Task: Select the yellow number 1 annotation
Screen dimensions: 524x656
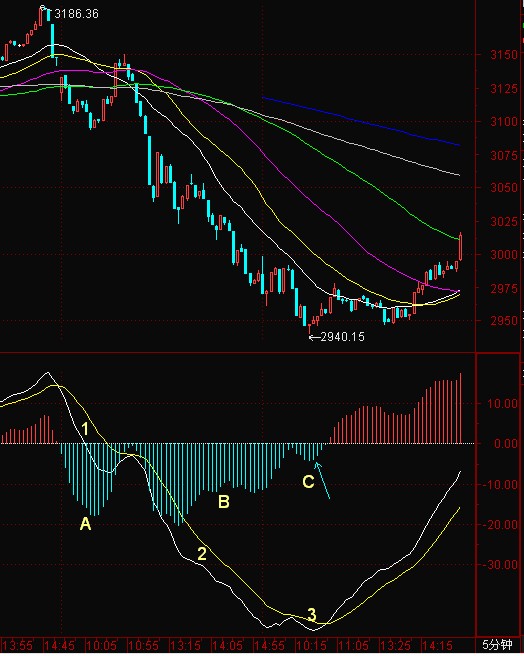Action: pyautogui.click(x=85, y=429)
